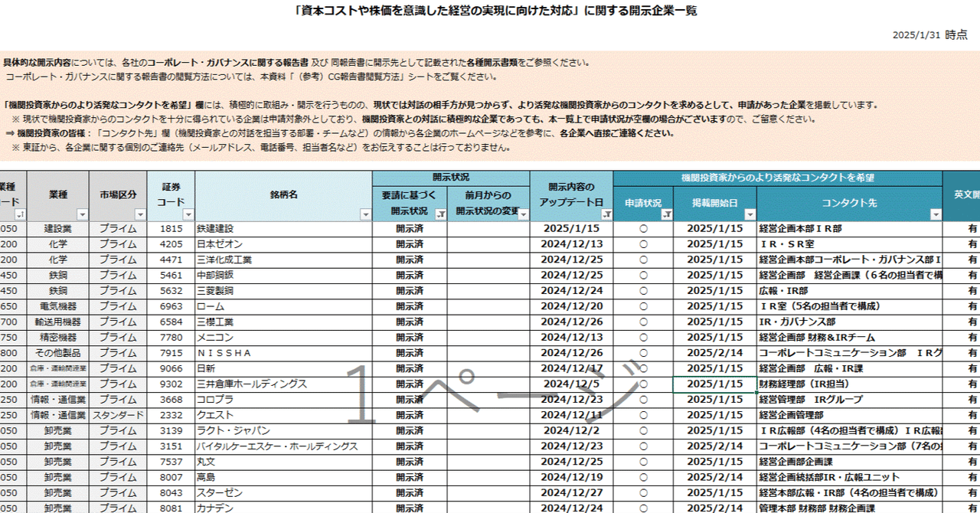Click securities code 4471
Image resolution: width=980 pixels, height=513 pixels.
coord(171,260)
